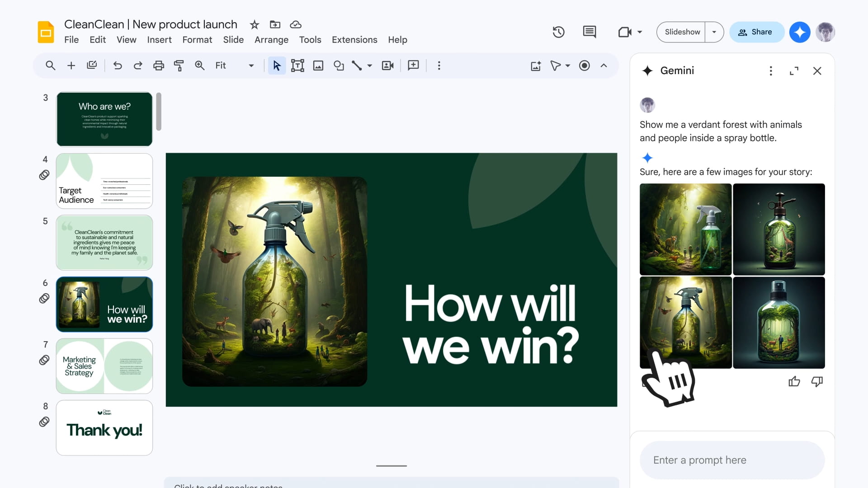Click the insert shape tool
The height and width of the screenshot is (488, 868).
pyautogui.click(x=339, y=66)
